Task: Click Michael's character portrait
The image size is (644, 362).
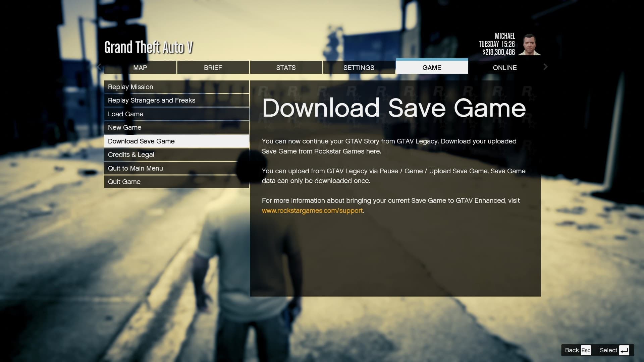Action: coord(529,45)
